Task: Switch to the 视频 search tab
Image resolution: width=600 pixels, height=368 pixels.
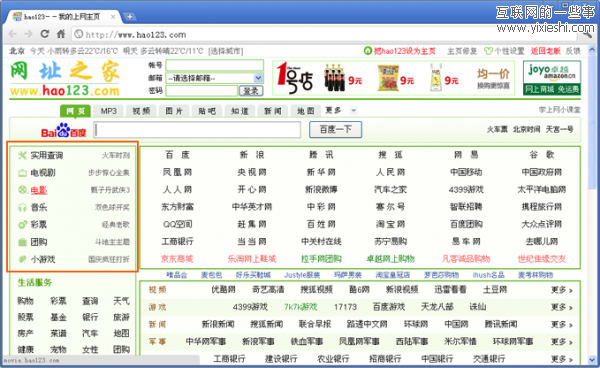Action: [x=141, y=111]
